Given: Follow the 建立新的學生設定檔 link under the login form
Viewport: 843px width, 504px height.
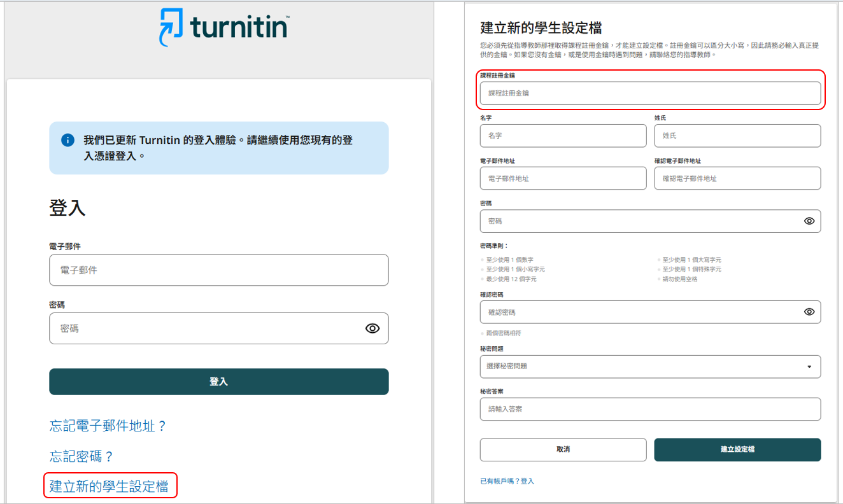Looking at the screenshot, I should (x=109, y=487).
